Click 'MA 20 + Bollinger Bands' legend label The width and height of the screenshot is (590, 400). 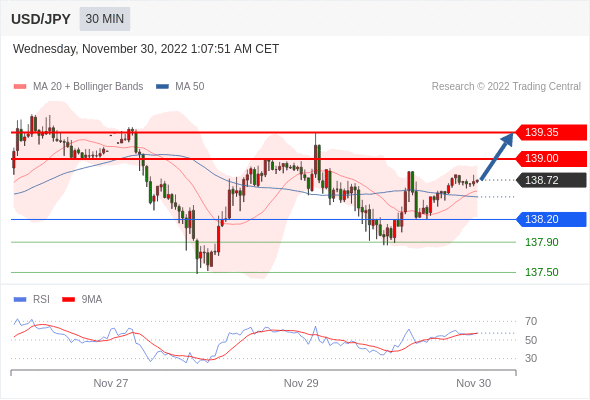88,87
